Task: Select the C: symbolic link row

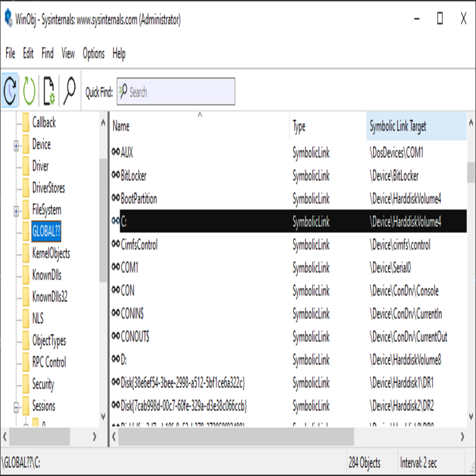Action: tap(288, 221)
